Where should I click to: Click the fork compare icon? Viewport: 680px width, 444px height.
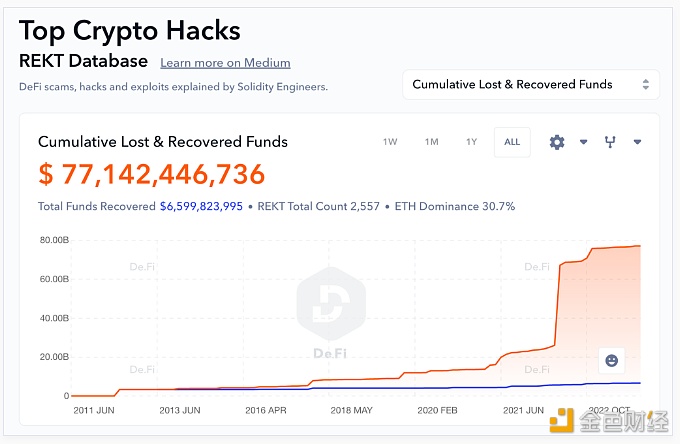coord(610,142)
